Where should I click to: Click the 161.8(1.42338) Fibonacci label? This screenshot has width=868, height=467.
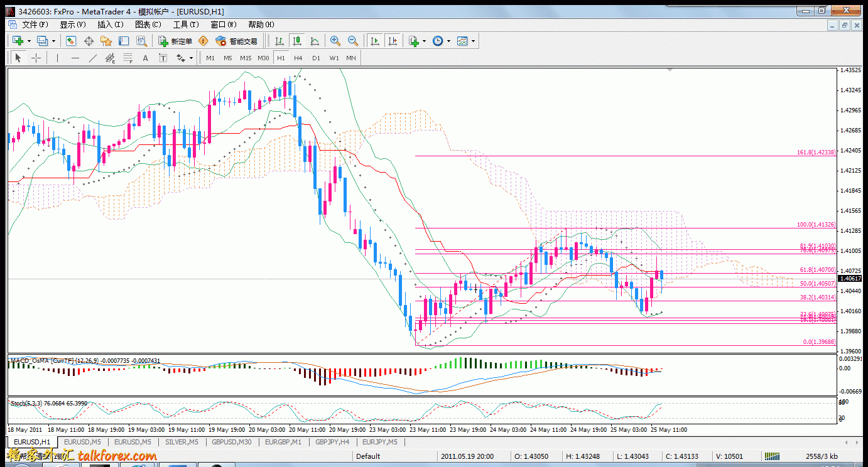(x=816, y=153)
